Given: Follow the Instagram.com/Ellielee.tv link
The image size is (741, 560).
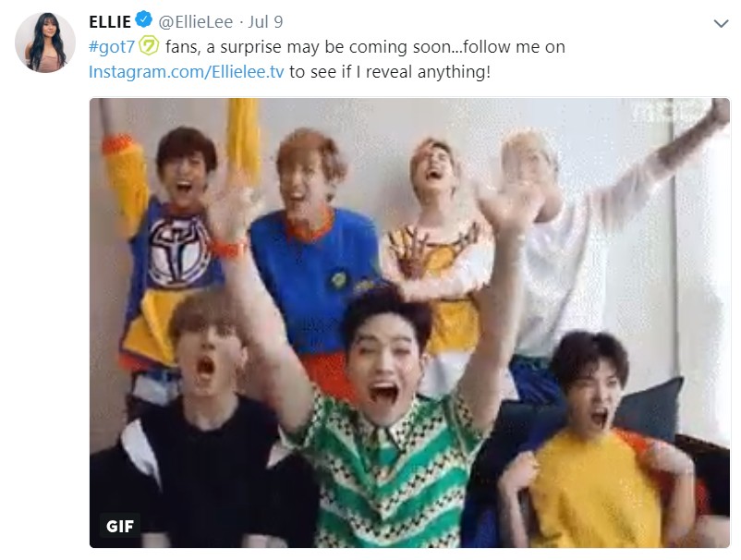Looking at the screenshot, I should (187, 72).
